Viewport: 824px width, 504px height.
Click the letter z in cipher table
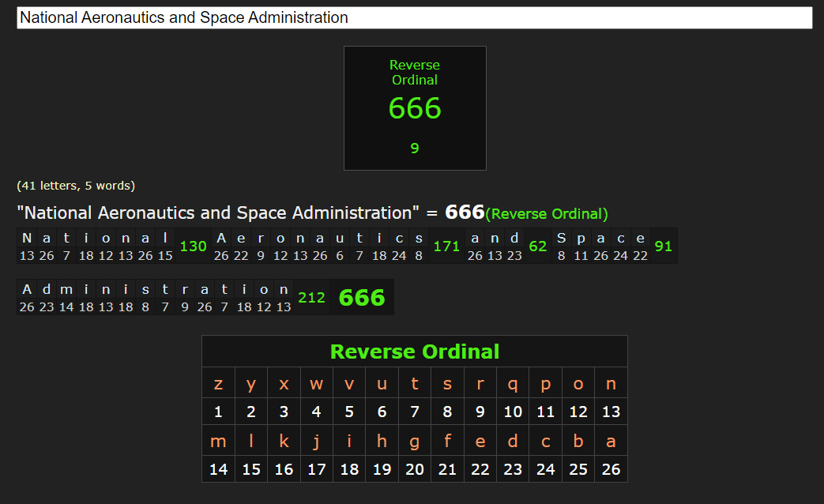[218, 384]
